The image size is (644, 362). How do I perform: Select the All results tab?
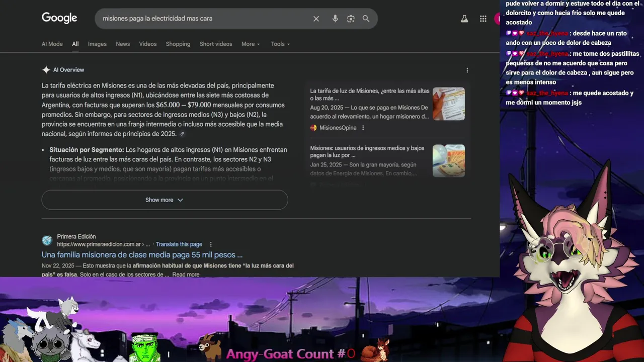coord(75,44)
